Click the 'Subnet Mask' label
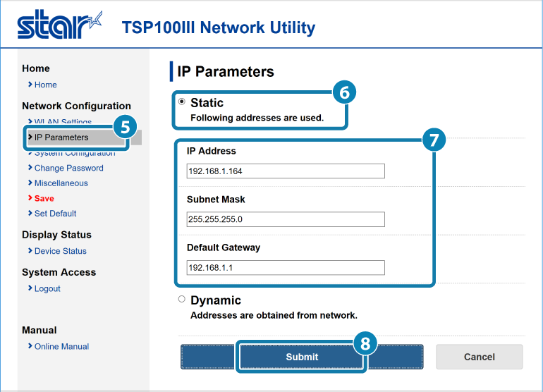This screenshot has width=543, height=392. 216,200
